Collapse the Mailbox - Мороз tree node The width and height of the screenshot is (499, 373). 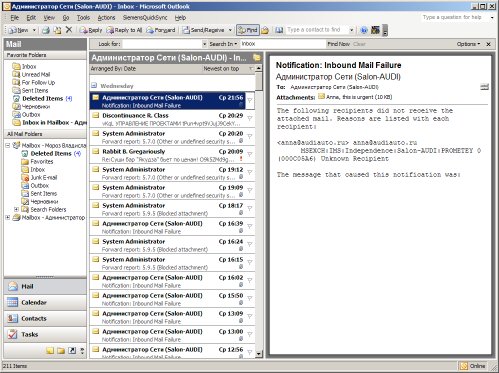(x=8, y=145)
